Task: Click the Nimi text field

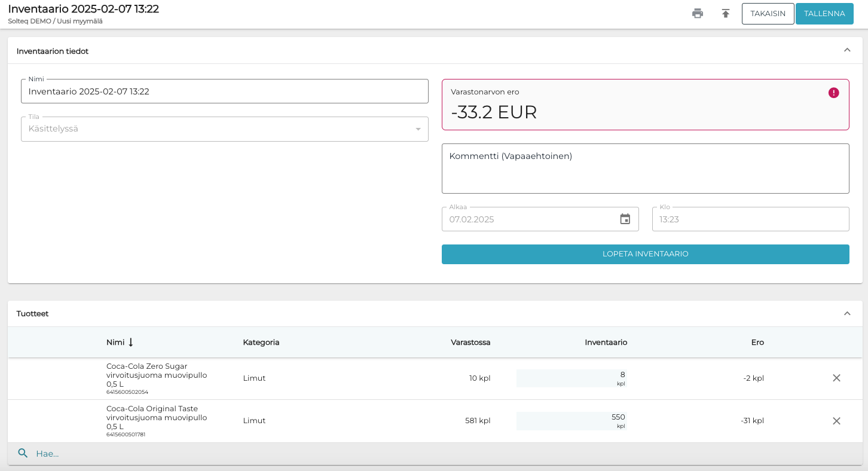Action: [224, 91]
